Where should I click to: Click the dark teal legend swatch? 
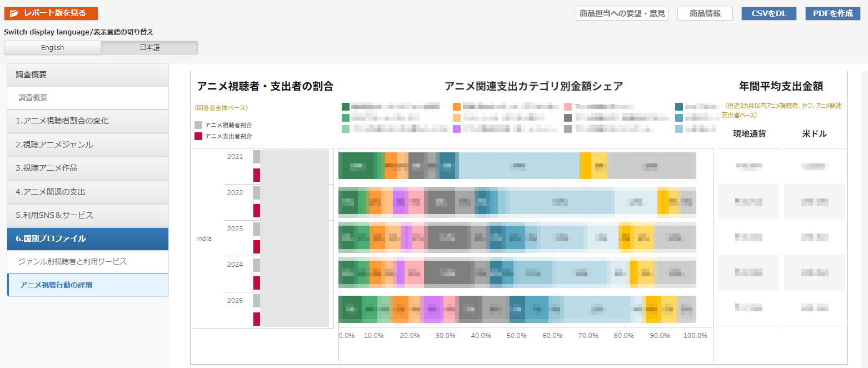coord(679,107)
